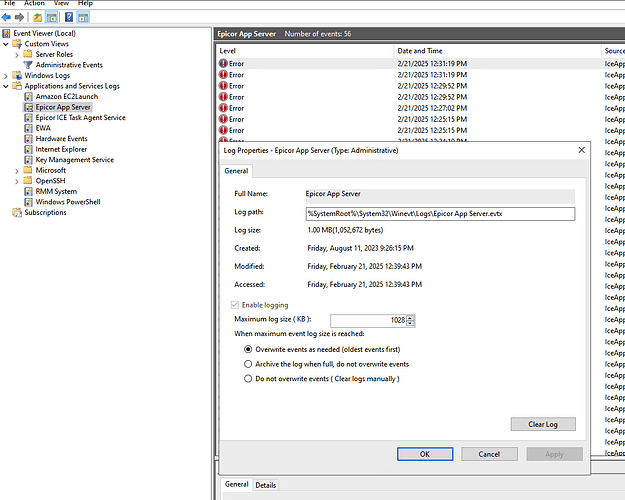Increase maximum log size with up arrow
The width and height of the screenshot is (625, 500).
click(410, 318)
